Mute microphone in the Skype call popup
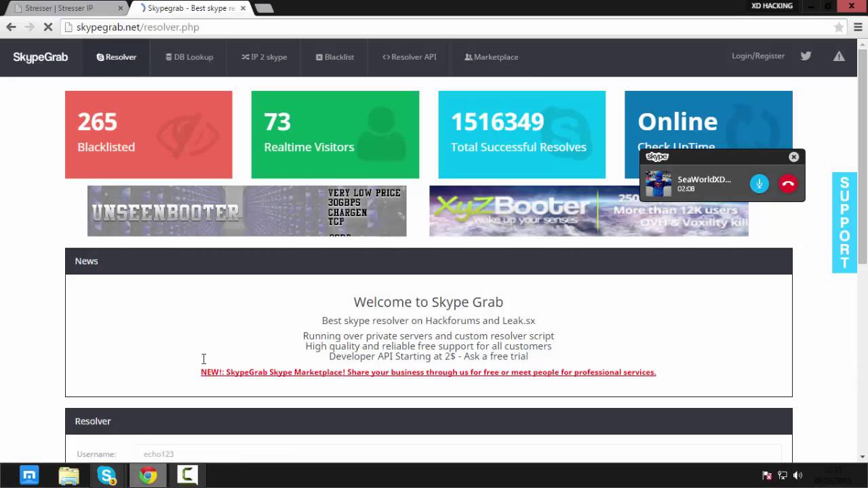Screen dimensions: 868x488 (759, 184)
